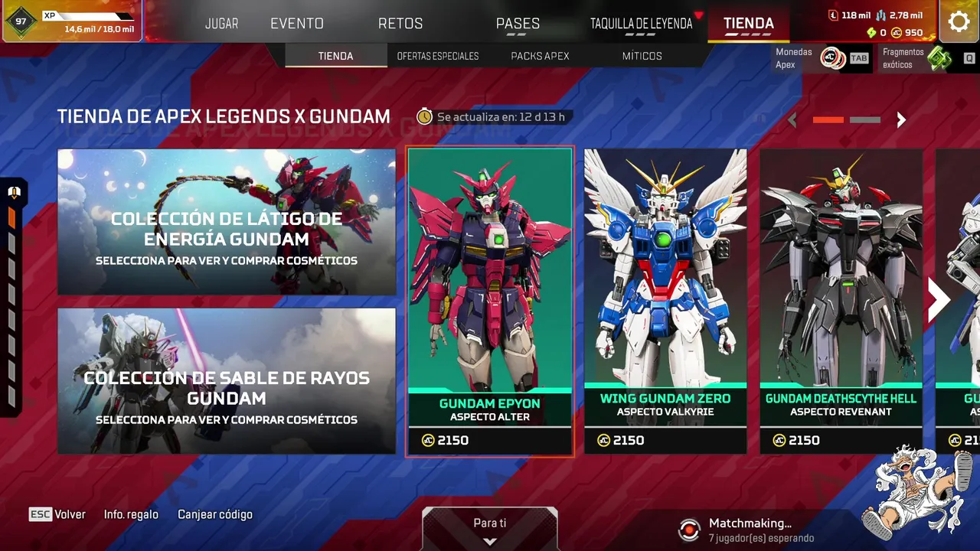Open Monedas Apex purchase button

coord(822,58)
